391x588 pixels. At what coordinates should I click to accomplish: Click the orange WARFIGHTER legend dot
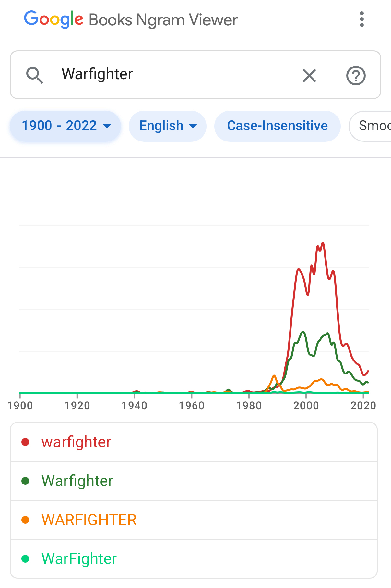point(25,520)
